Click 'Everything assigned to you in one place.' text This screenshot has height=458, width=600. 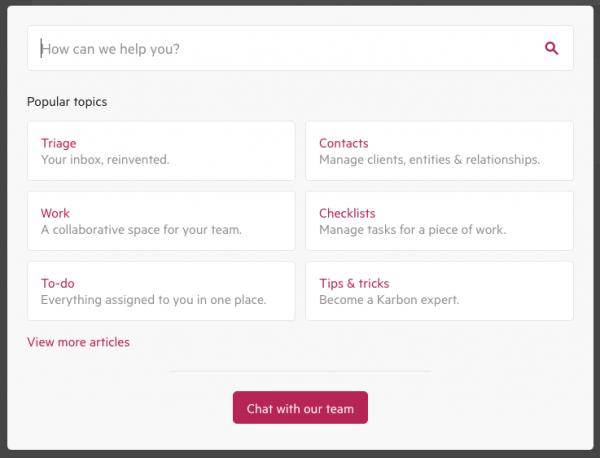pyautogui.click(x=153, y=299)
